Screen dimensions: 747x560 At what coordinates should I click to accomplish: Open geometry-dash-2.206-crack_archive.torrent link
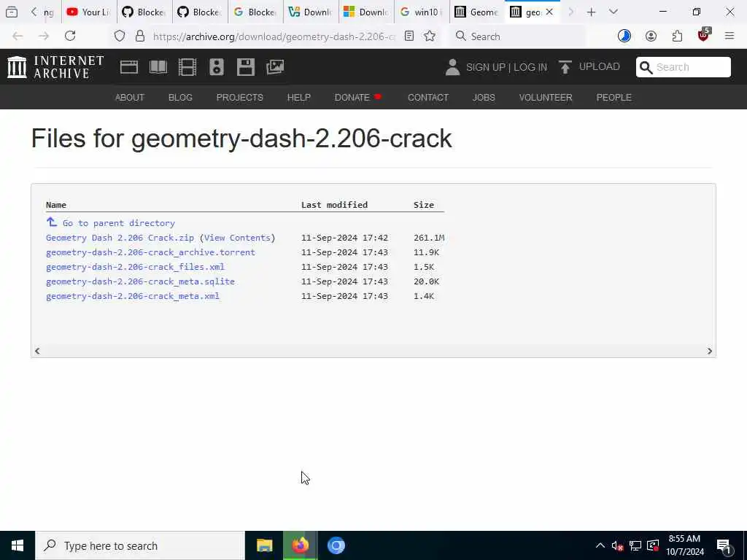pos(150,252)
